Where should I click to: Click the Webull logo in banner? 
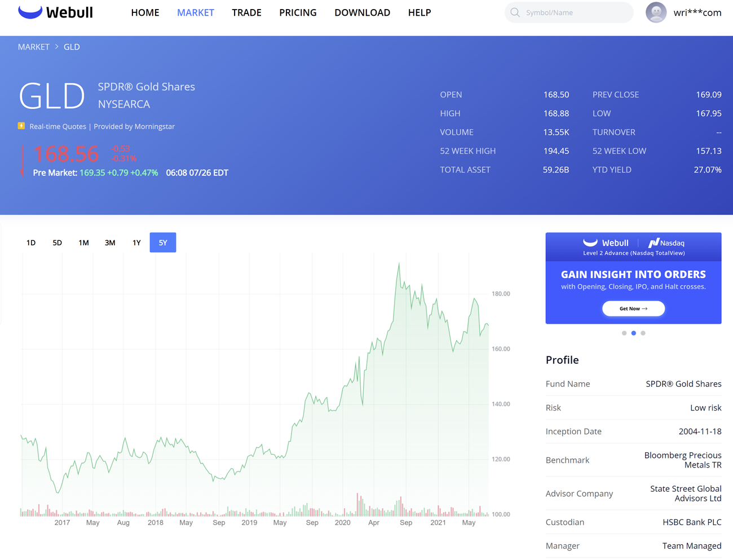(x=606, y=243)
